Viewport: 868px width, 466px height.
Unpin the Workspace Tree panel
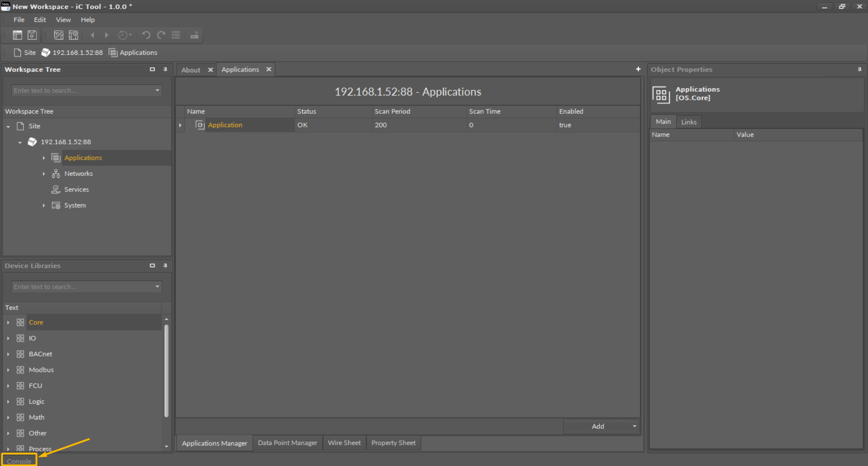pos(166,69)
